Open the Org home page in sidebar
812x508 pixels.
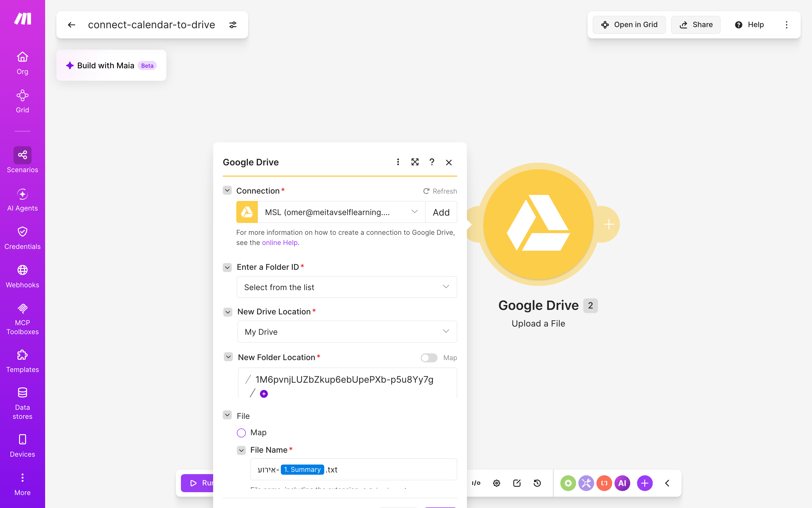pos(23,63)
